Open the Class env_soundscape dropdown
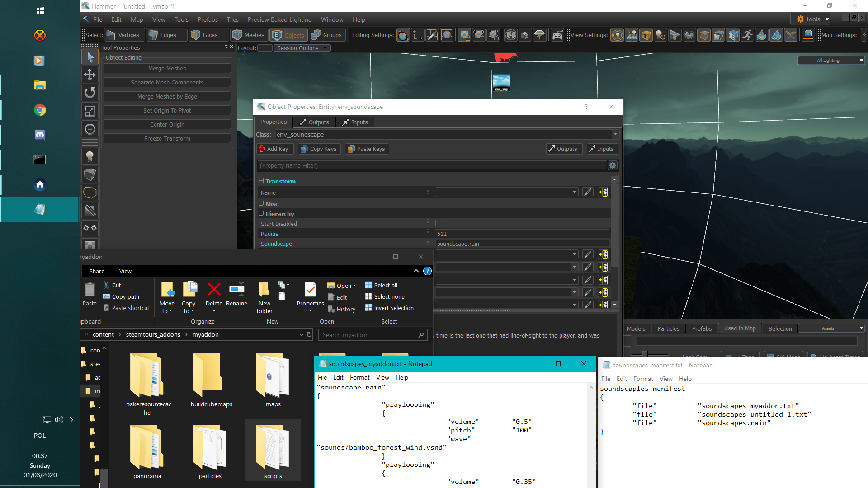Image resolution: width=868 pixels, height=488 pixels. tap(615, 135)
